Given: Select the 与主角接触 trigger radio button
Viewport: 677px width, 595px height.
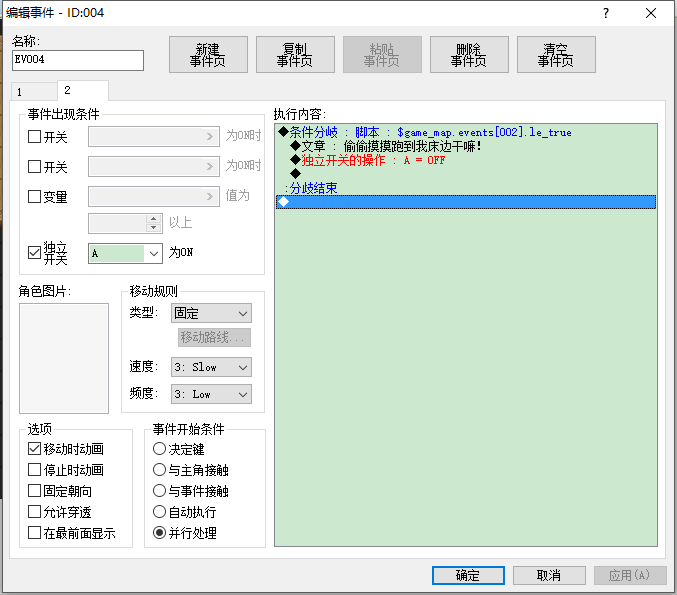Looking at the screenshot, I should click(x=159, y=470).
